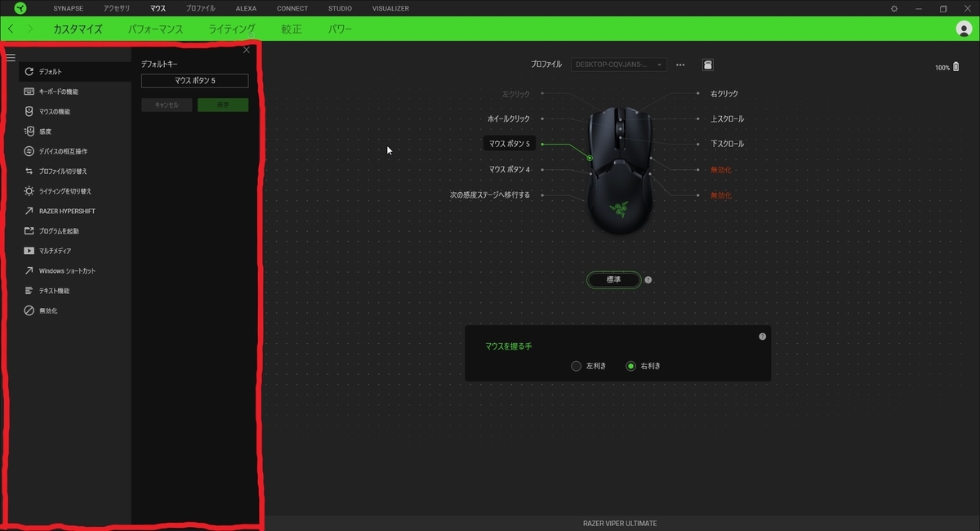
Task: Click the onboard memory profile icon
Action: coord(708,65)
